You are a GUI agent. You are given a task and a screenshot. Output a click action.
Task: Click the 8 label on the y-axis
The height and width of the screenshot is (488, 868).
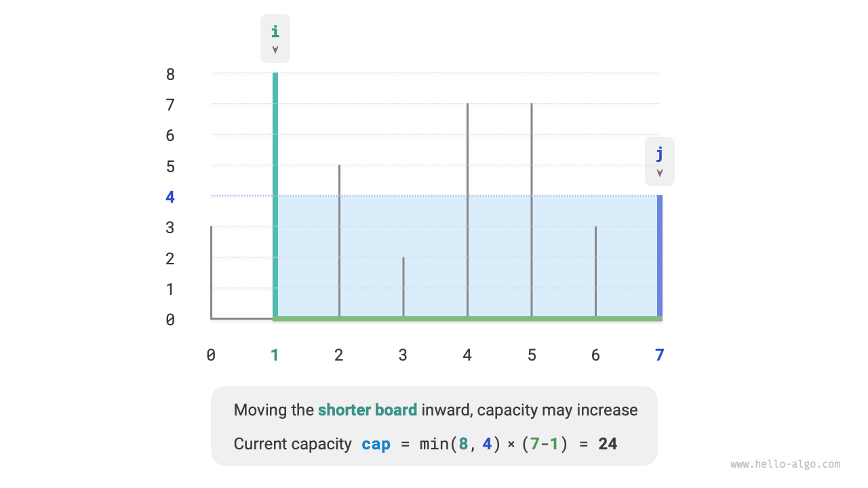(170, 75)
